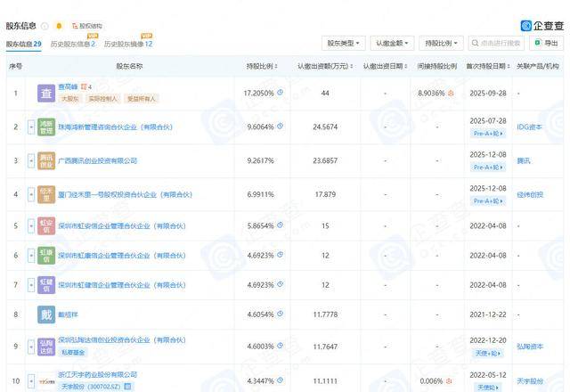Image resolution: width=570 pixels, height=392 pixels.
Task: Click the orange dot icon near 股东信息
Action: tap(59, 26)
